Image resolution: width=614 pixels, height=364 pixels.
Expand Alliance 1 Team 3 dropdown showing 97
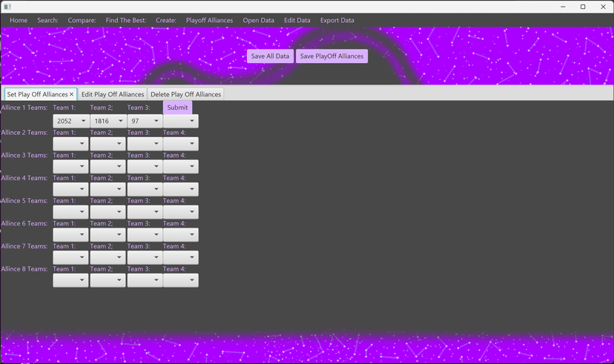click(x=145, y=121)
